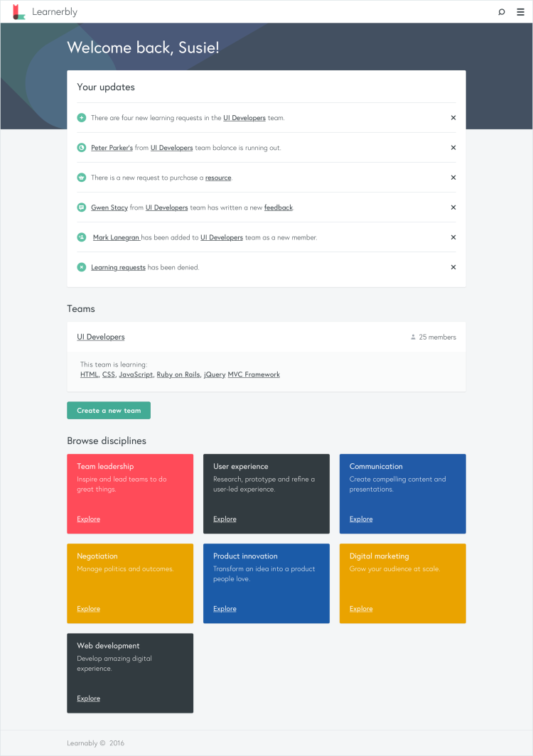The width and height of the screenshot is (533, 756).
Task: Click the denied icon beside Learning requests update
Action: click(82, 267)
